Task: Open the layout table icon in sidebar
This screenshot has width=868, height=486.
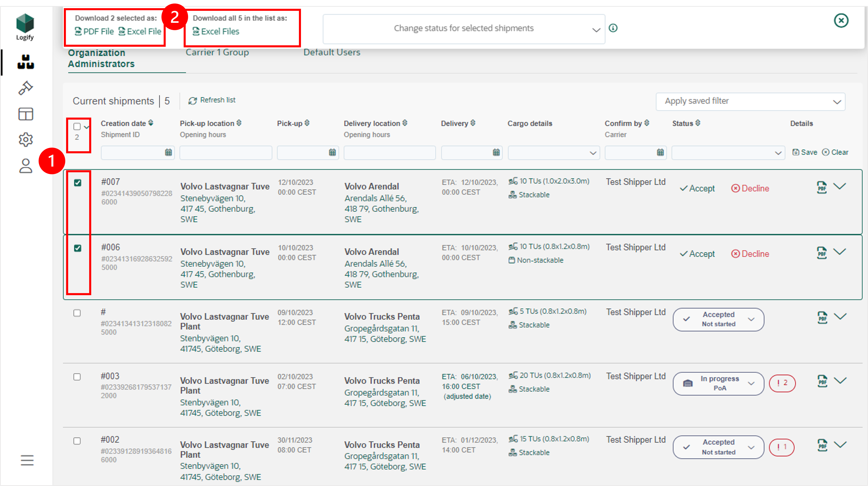Action: click(26, 114)
